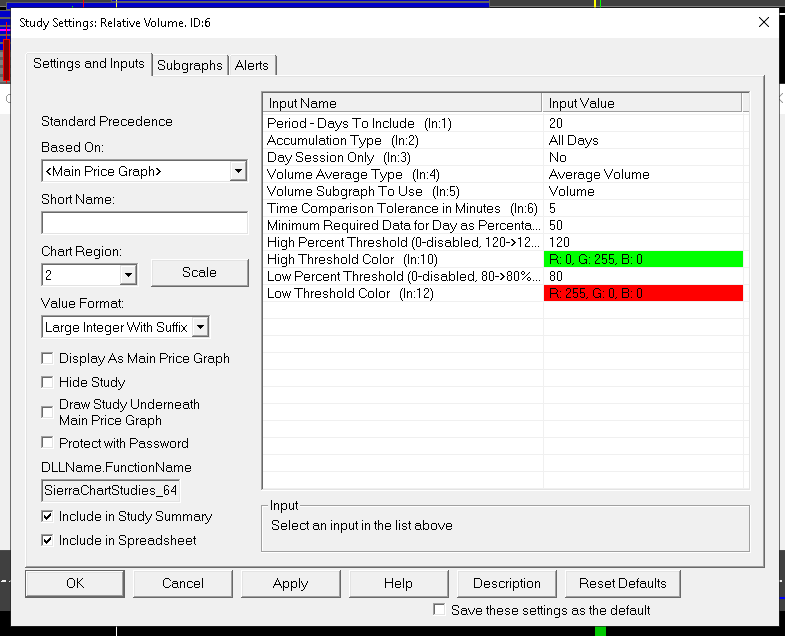The width and height of the screenshot is (785, 636).
Task: Select the green High Threshold Color swatch
Action: 643,259
